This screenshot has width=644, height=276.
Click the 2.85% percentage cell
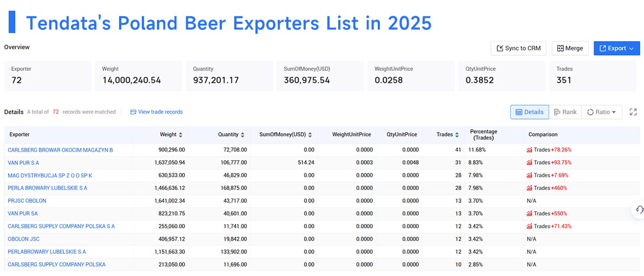[476, 265]
